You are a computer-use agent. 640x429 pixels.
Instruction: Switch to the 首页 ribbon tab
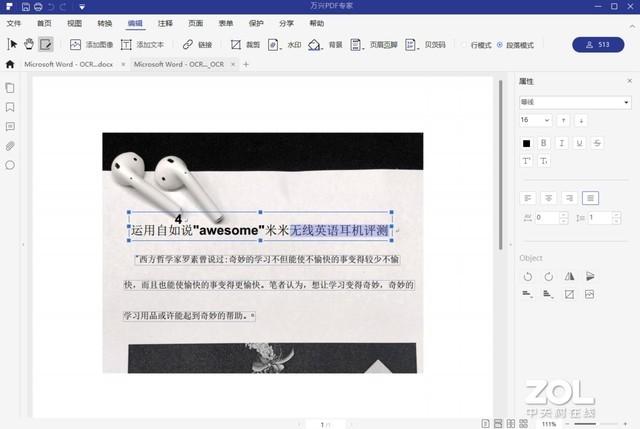(44, 23)
